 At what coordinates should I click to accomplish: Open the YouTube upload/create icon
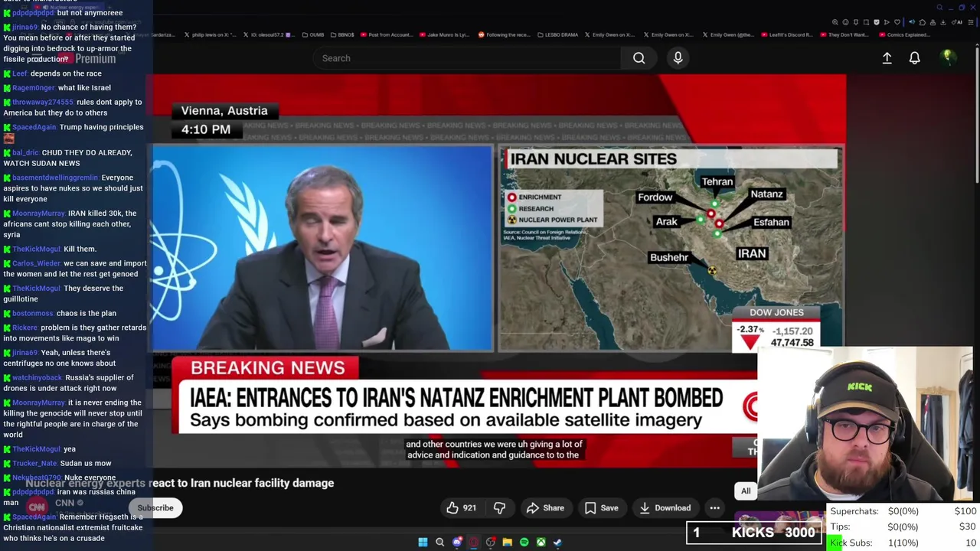tap(887, 58)
